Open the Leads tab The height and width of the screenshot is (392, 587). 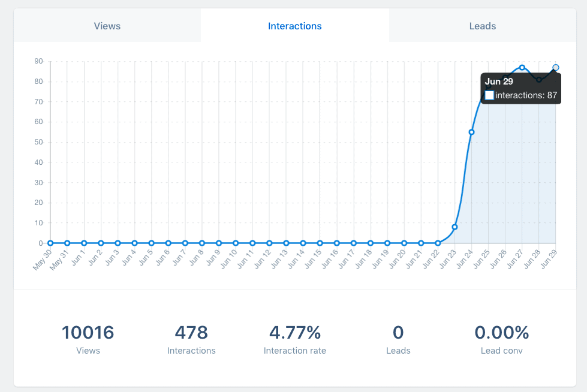click(483, 26)
